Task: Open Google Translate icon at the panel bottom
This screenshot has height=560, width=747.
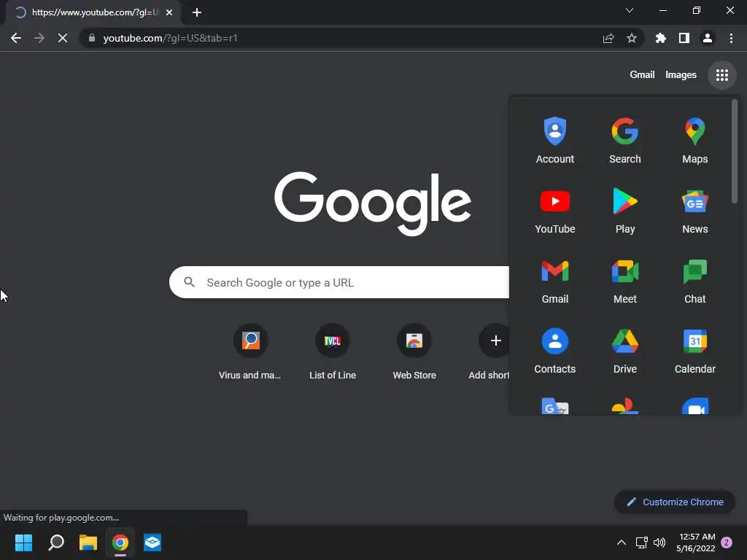Action: click(x=554, y=405)
